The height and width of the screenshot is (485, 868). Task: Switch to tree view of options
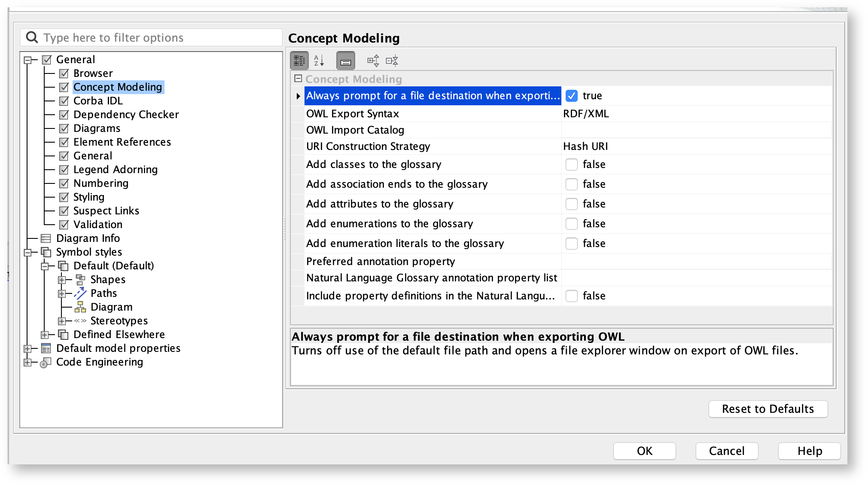[x=299, y=60]
